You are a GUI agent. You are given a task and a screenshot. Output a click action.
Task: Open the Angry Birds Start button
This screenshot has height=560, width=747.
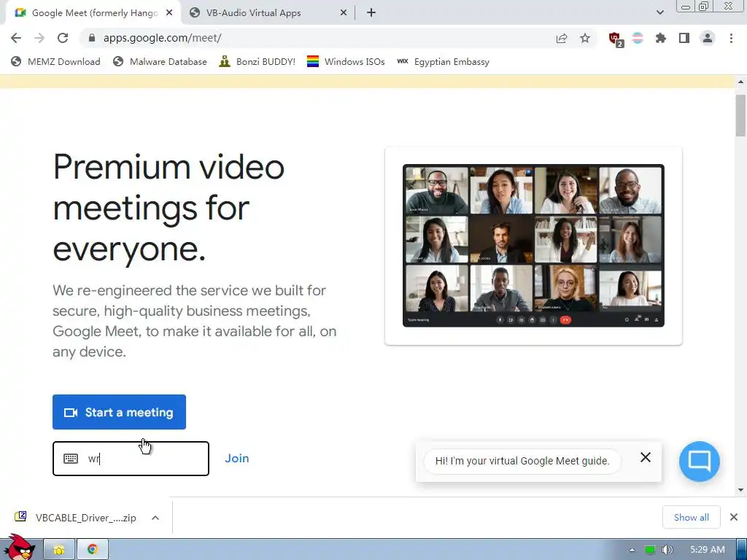pos(20,548)
